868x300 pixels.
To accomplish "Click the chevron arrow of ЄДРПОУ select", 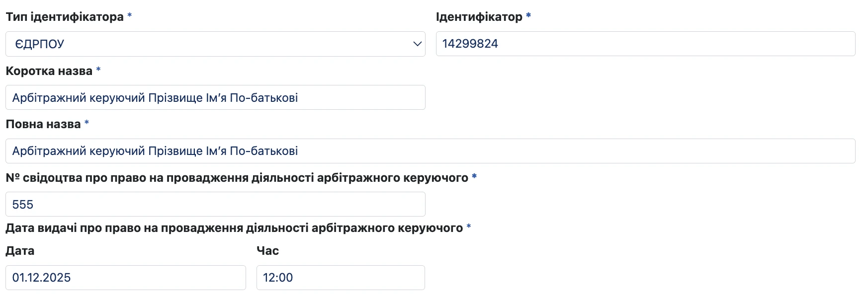I will click(417, 44).
